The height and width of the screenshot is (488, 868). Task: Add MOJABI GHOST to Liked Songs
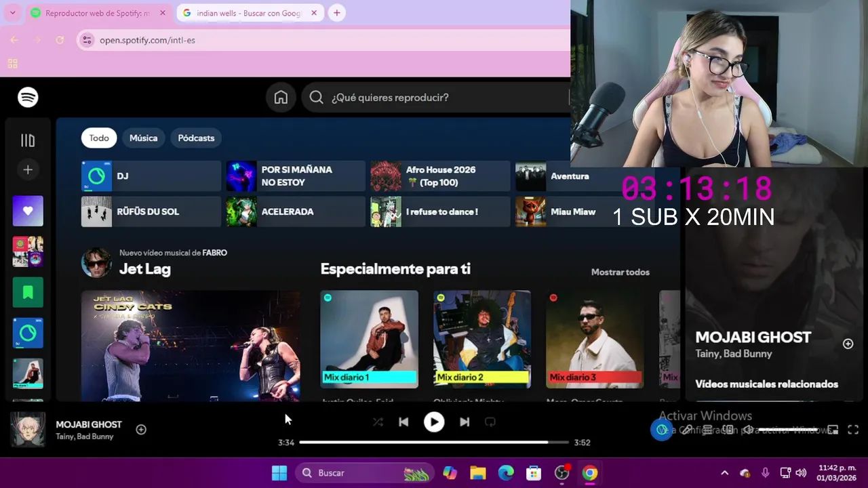[141, 429]
